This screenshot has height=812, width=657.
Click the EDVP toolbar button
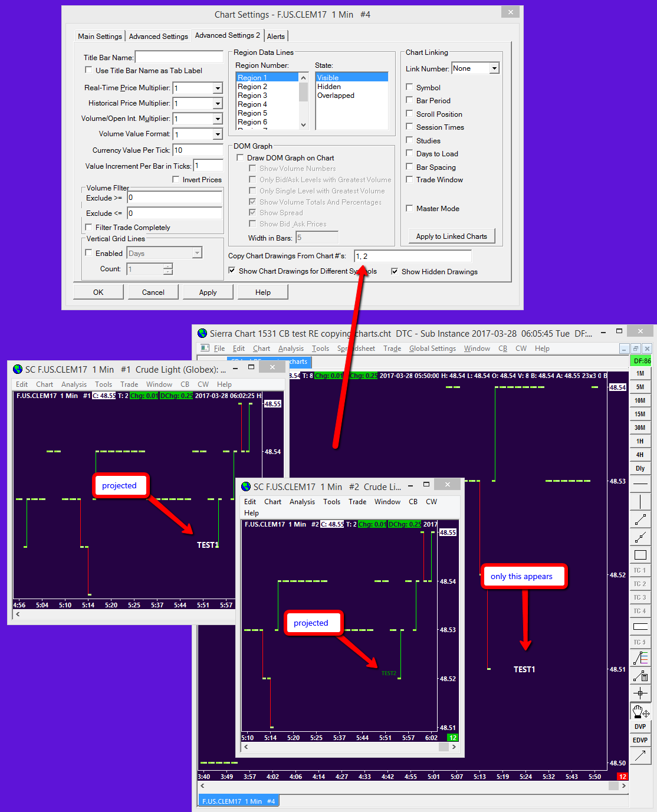tap(640, 740)
